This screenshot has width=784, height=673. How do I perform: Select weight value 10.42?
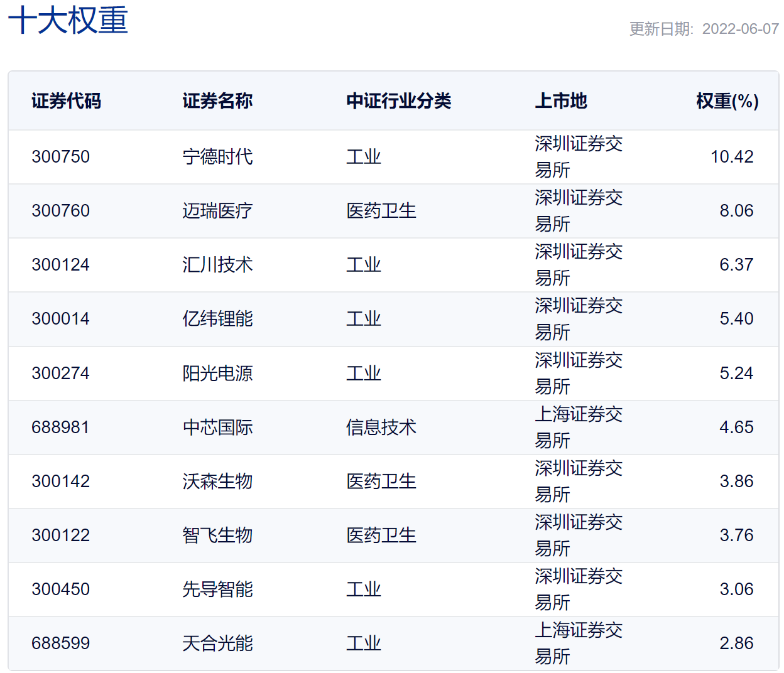pyautogui.click(x=732, y=156)
